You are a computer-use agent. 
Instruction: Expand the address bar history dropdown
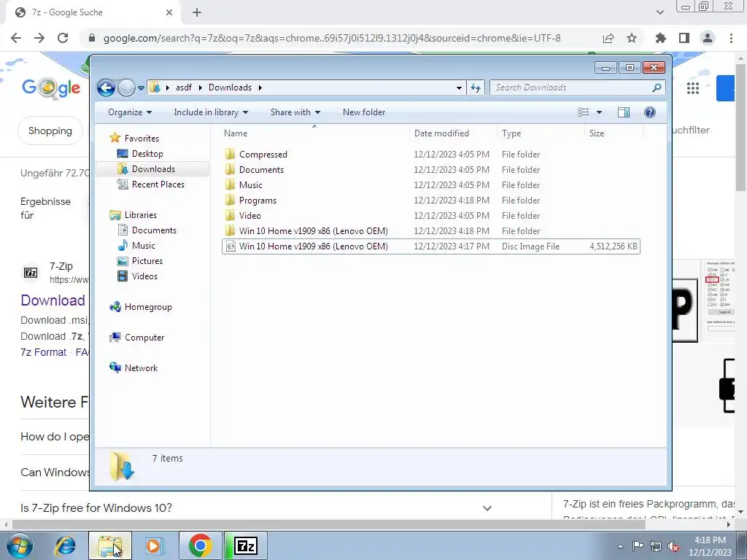point(459,87)
